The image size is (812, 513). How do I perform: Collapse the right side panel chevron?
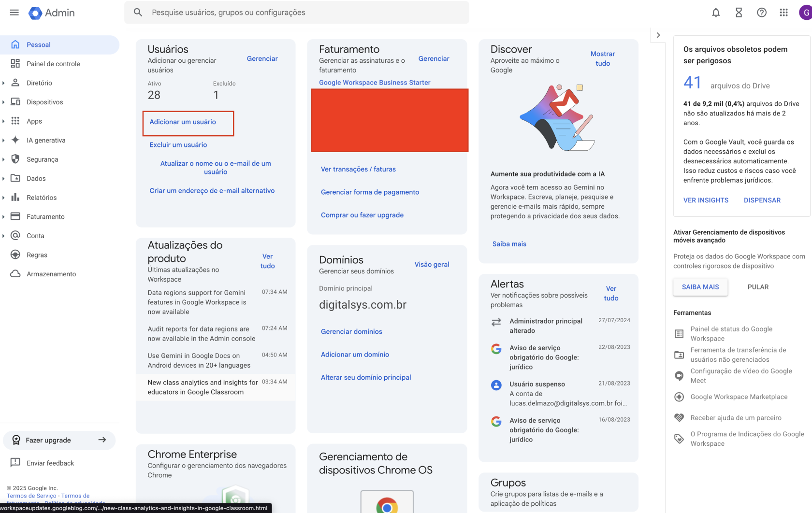tap(658, 35)
